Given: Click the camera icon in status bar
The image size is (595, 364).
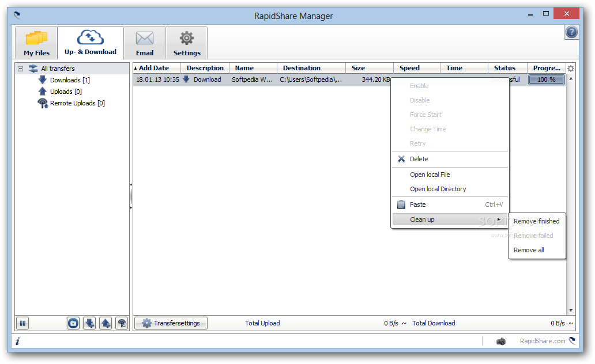Looking at the screenshot, I should pyautogui.click(x=501, y=342).
